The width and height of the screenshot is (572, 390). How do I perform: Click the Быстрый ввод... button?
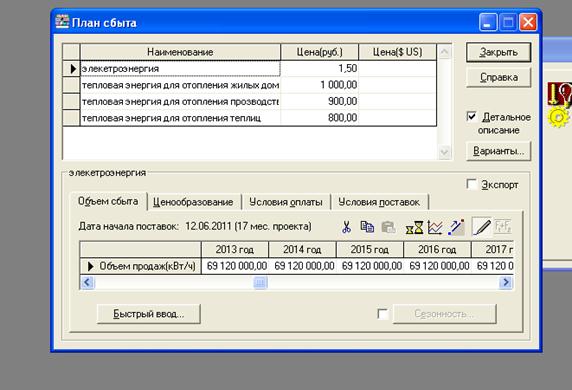click(x=148, y=314)
